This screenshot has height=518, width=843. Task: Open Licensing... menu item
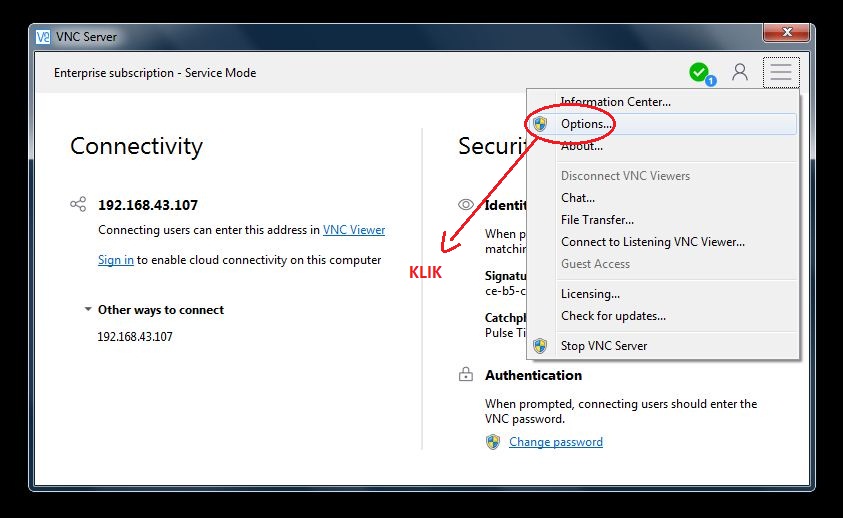point(662,294)
